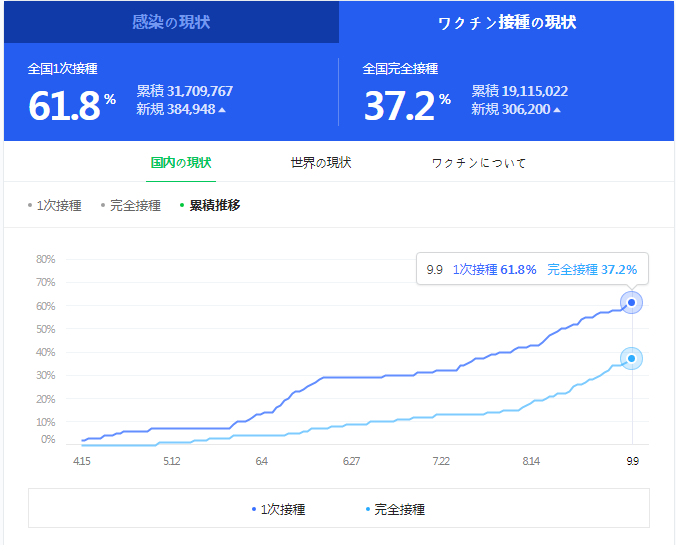Select 1次接種 chart filter above the graph
The height and width of the screenshot is (545, 676).
coord(58,206)
